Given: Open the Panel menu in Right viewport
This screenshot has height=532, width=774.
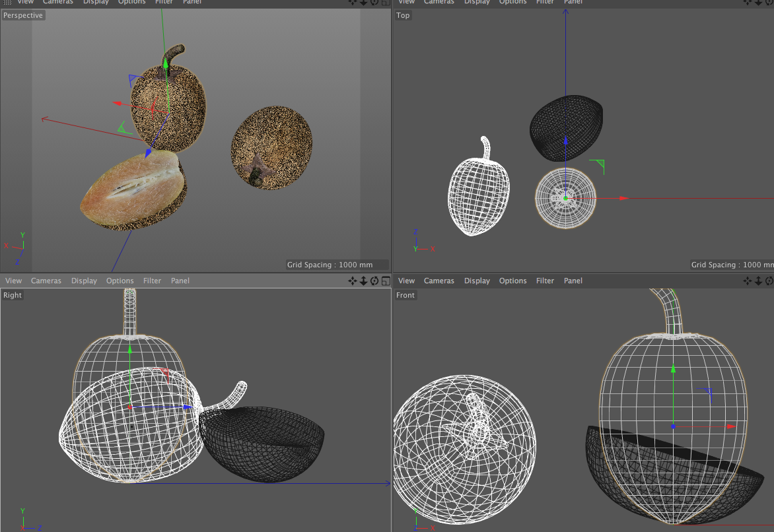Looking at the screenshot, I should (180, 281).
